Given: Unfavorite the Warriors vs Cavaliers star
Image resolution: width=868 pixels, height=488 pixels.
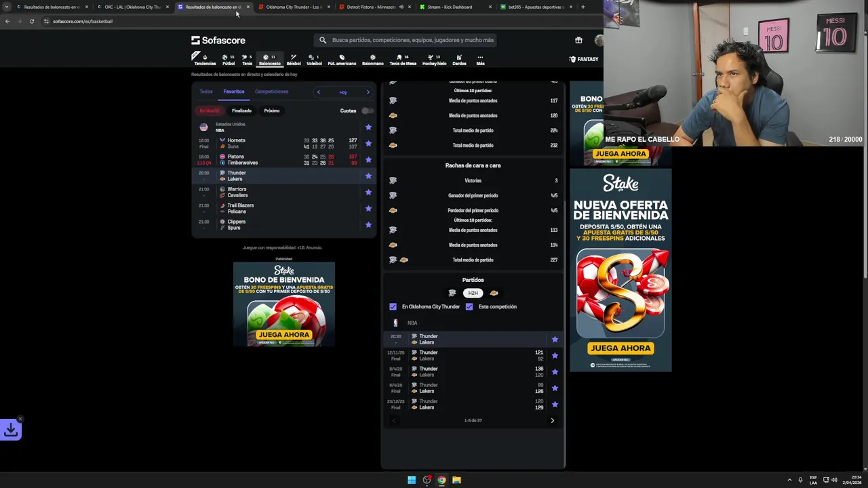Looking at the screenshot, I should point(368,192).
